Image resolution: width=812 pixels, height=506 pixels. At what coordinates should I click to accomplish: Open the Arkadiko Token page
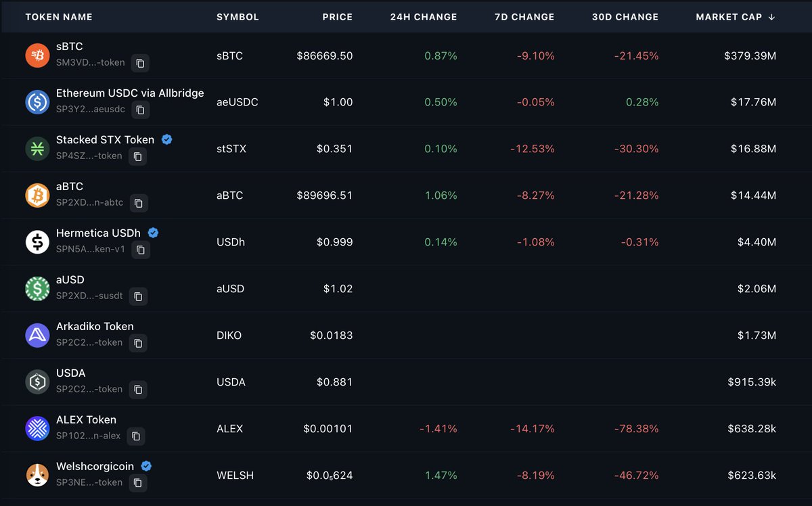point(95,327)
